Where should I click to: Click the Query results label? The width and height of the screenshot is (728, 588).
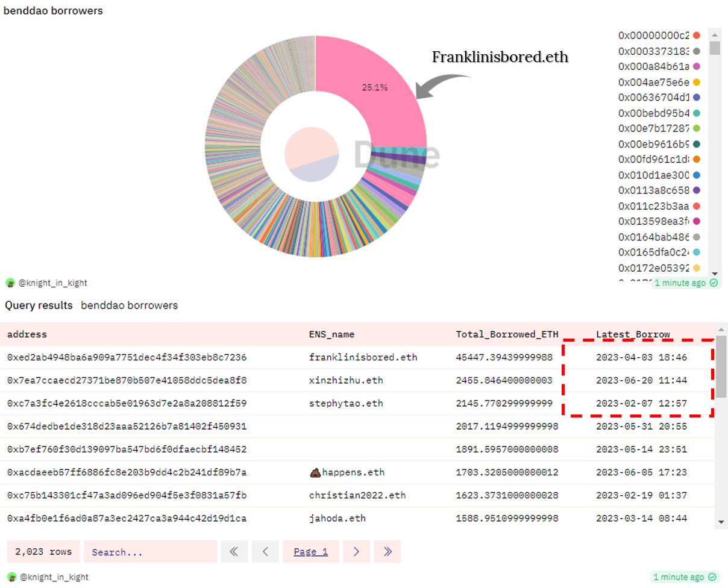pos(39,305)
